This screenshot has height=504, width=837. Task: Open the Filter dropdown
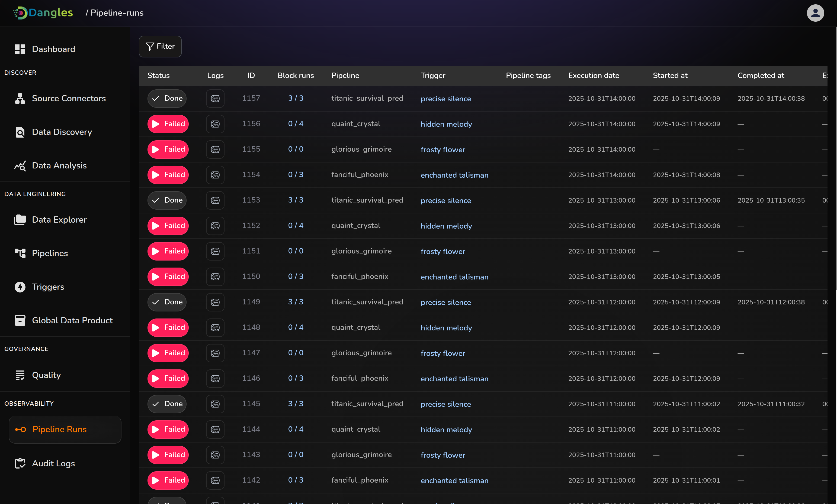point(160,47)
